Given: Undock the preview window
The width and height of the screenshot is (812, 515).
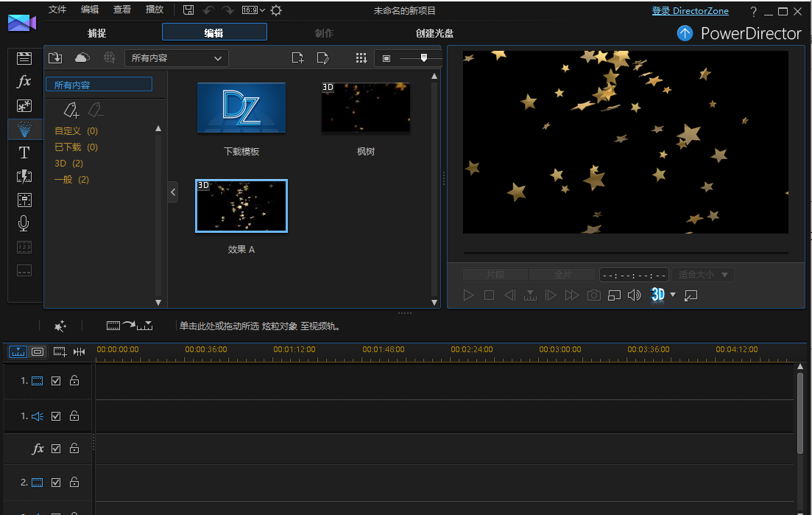Looking at the screenshot, I should (691, 295).
